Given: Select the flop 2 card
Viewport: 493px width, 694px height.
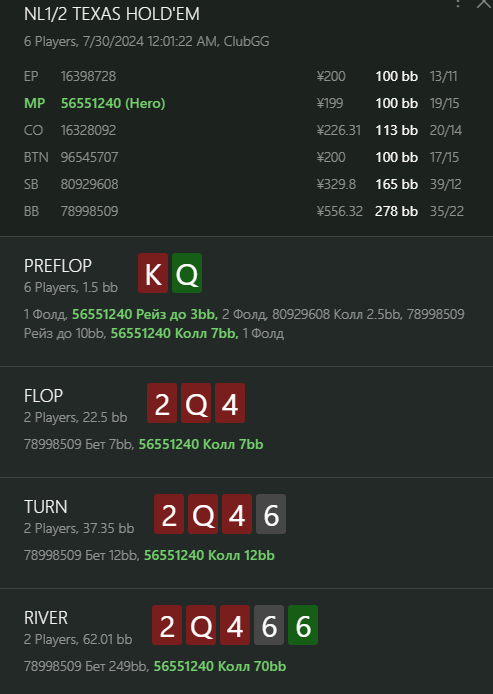Looking at the screenshot, I should 162,403.
